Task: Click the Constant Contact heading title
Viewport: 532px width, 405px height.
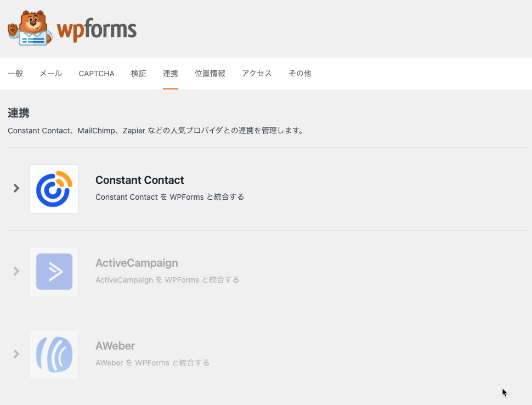Action: [x=139, y=180]
